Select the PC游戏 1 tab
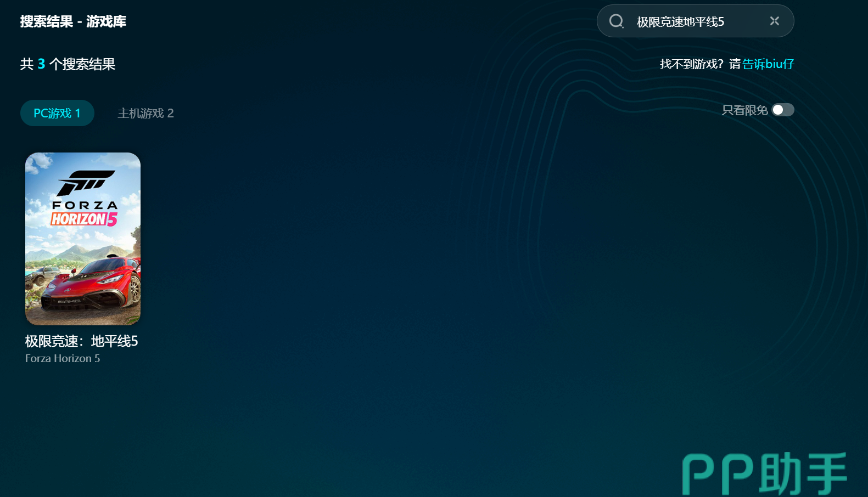The height and width of the screenshot is (497, 868). (57, 113)
